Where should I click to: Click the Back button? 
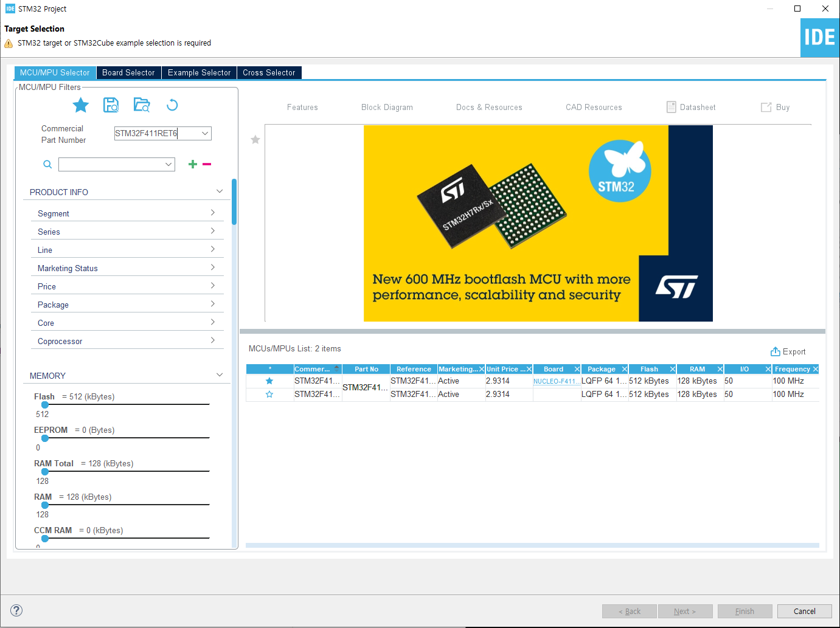[629, 611]
